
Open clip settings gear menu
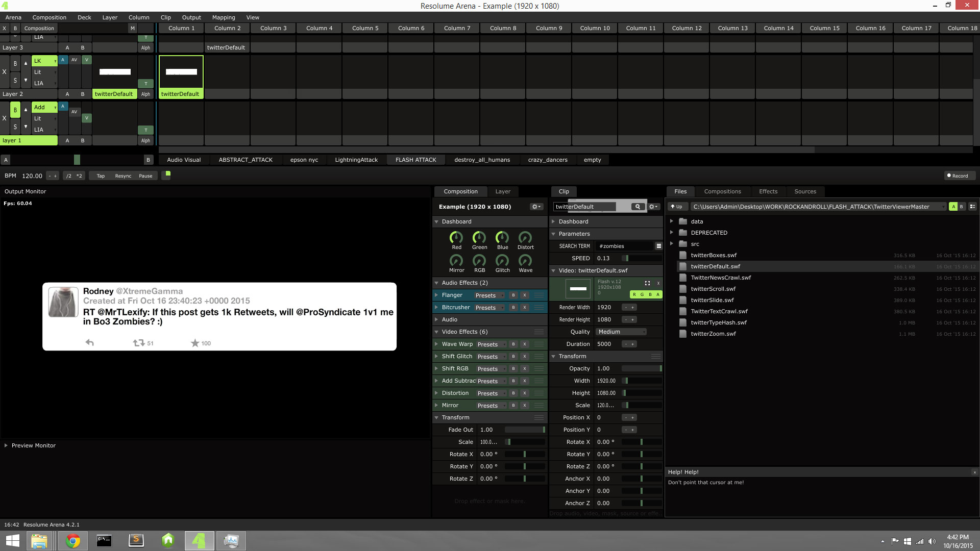[x=653, y=207]
